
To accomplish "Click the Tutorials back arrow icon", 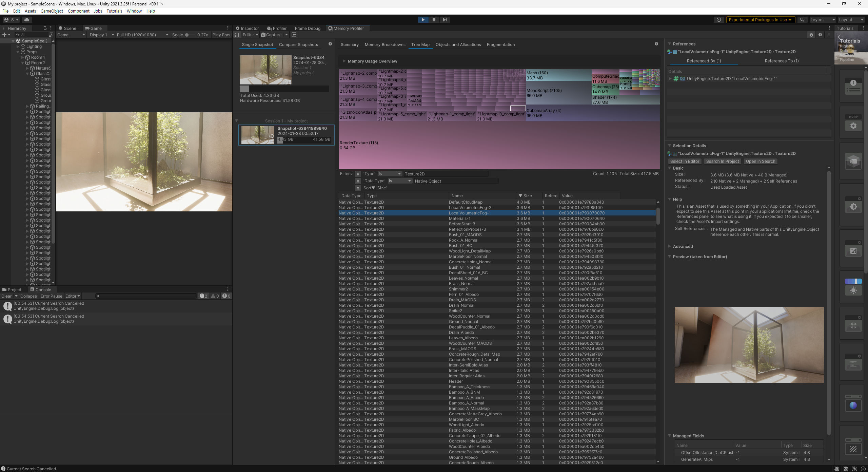I will (841, 37).
